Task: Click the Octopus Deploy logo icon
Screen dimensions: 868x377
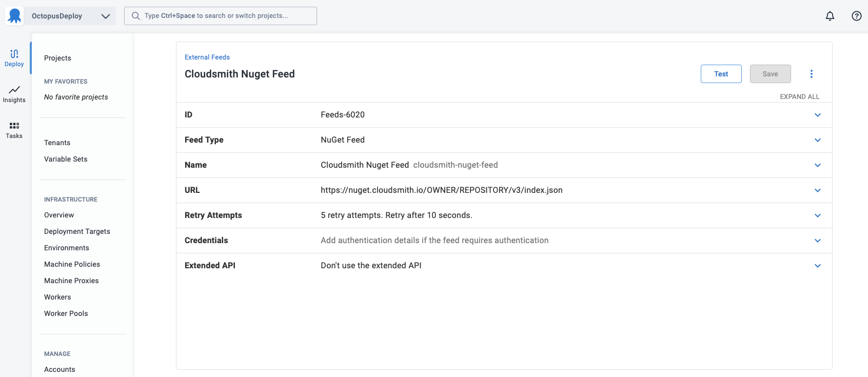Action: [14, 16]
